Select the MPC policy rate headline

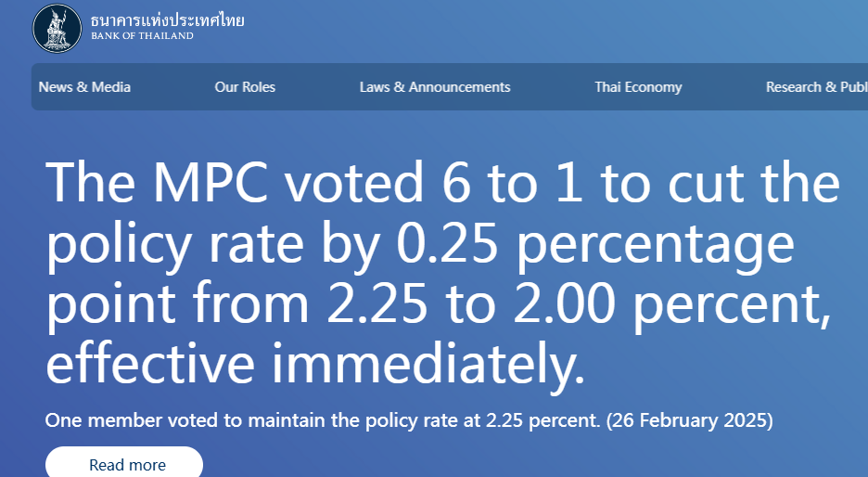443,273
